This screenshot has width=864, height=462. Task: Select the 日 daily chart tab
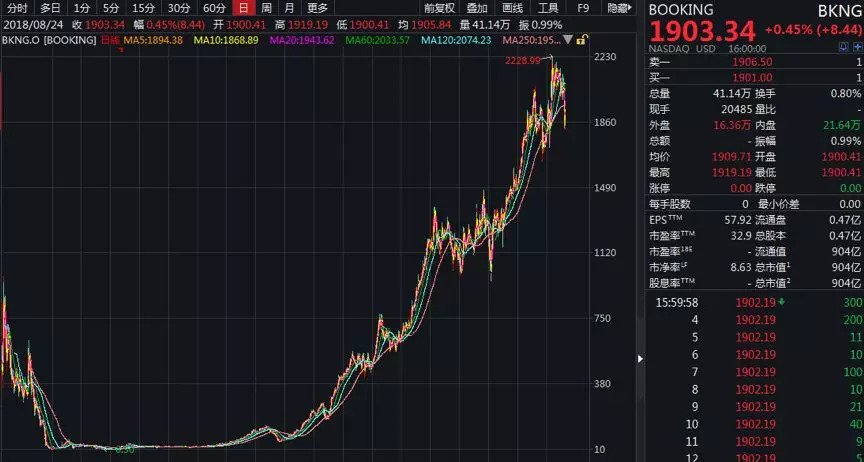tap(243, 8)
